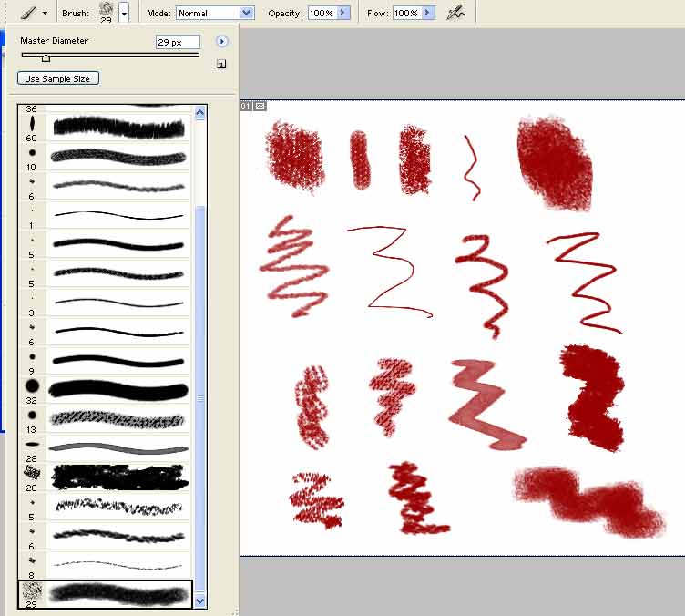Image resolution: width=685 pixels, height=616 pixels.
Task: Select the size 28 flat gray brush preset
Action: click(105, 448)
